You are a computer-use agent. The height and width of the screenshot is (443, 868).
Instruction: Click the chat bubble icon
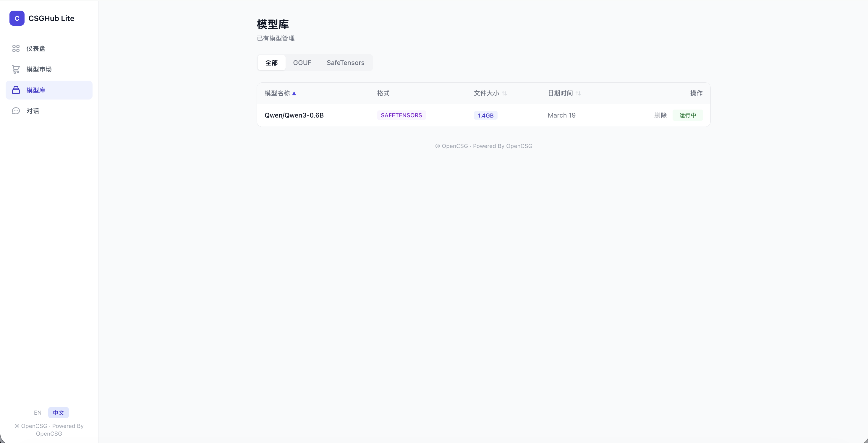coord(16,111)
